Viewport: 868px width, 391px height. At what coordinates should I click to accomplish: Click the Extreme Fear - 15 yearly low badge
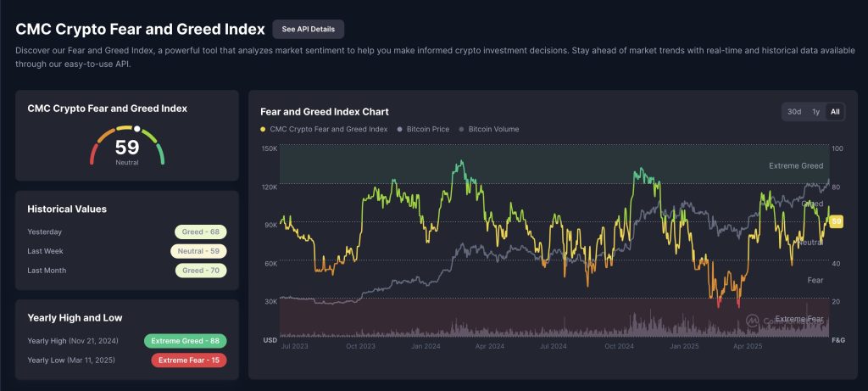[188, 360]
